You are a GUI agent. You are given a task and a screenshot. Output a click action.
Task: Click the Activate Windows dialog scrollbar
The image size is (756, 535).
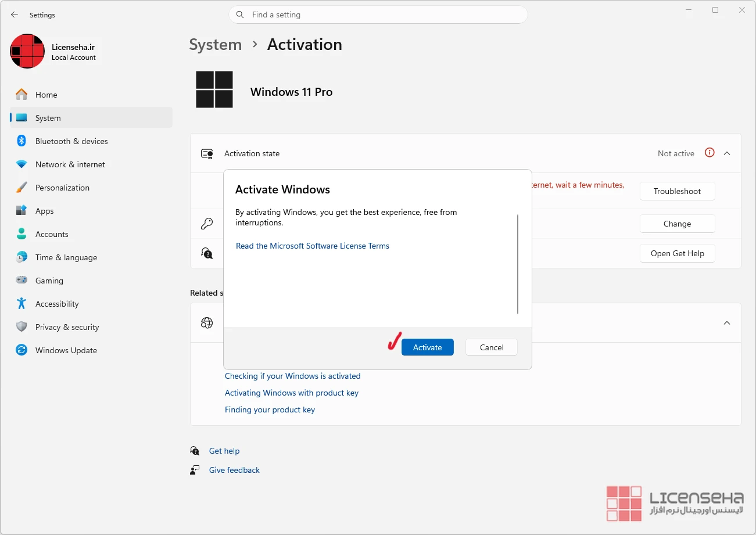point(518,264)
